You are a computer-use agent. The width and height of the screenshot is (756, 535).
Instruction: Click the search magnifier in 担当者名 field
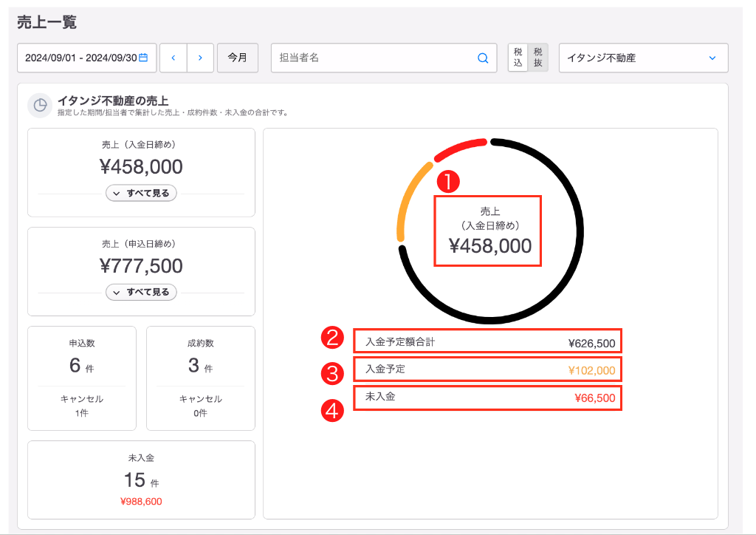483,58
